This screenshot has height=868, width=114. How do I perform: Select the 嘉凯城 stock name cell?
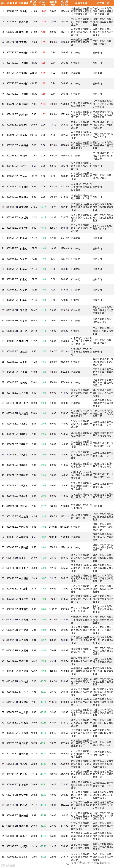pos(24,352)
